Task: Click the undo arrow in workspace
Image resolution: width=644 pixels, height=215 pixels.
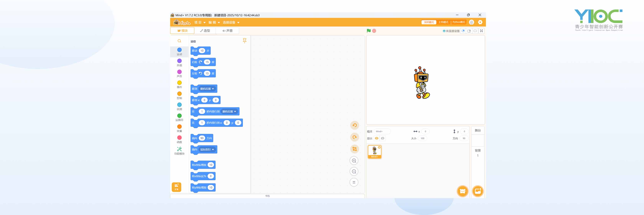Action: 354,125
